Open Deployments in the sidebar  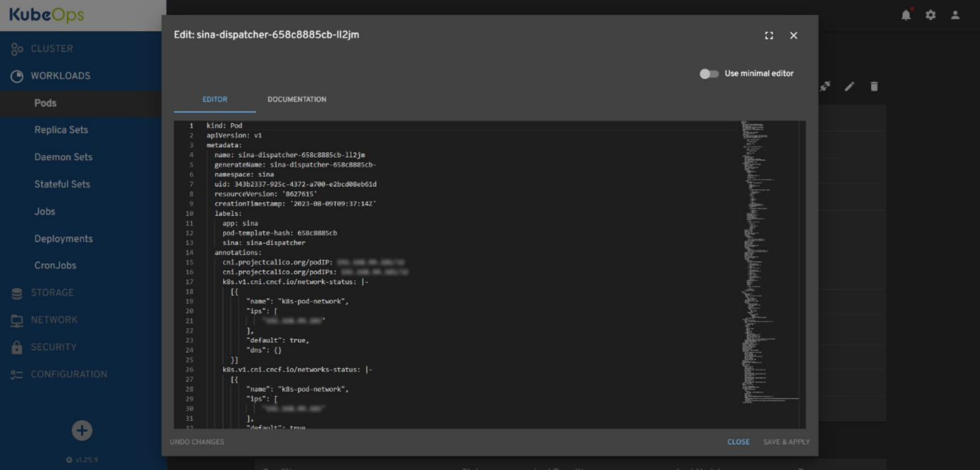click(x=63, y=239)
